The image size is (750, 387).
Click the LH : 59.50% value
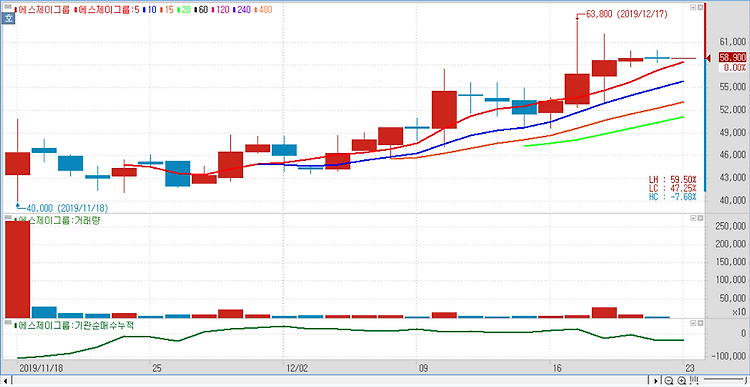673,179
